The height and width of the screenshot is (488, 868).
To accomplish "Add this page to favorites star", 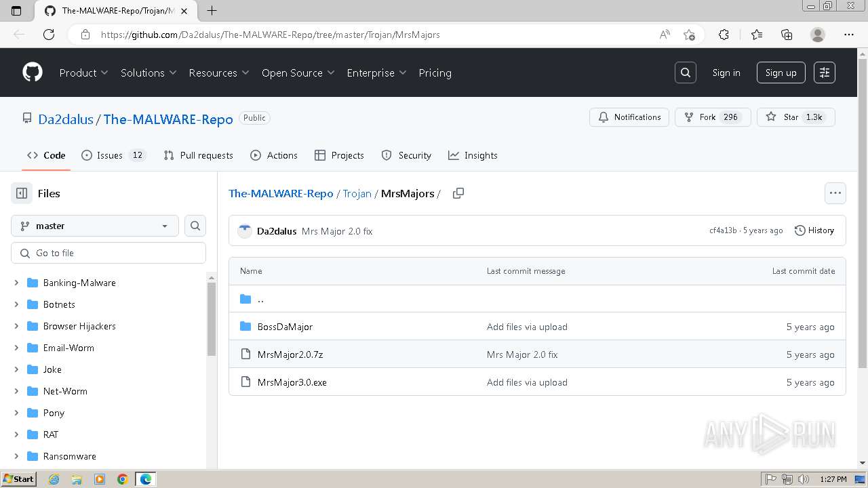I will [x=689, y=35].
